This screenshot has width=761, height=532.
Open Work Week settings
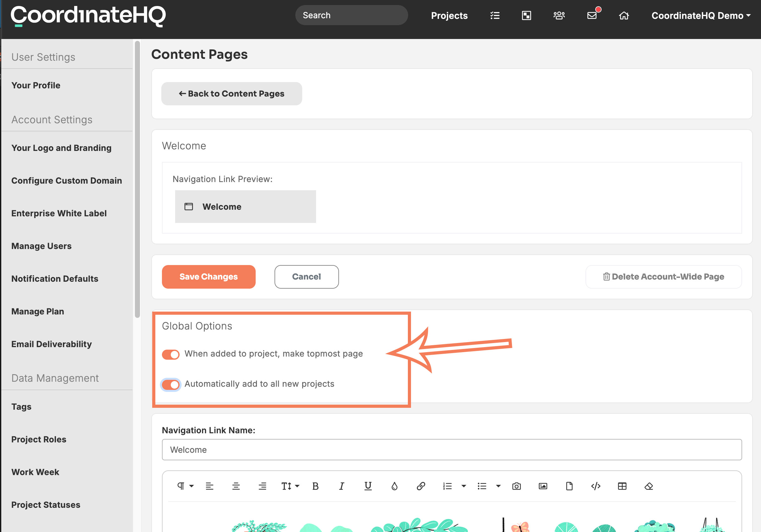35,472
